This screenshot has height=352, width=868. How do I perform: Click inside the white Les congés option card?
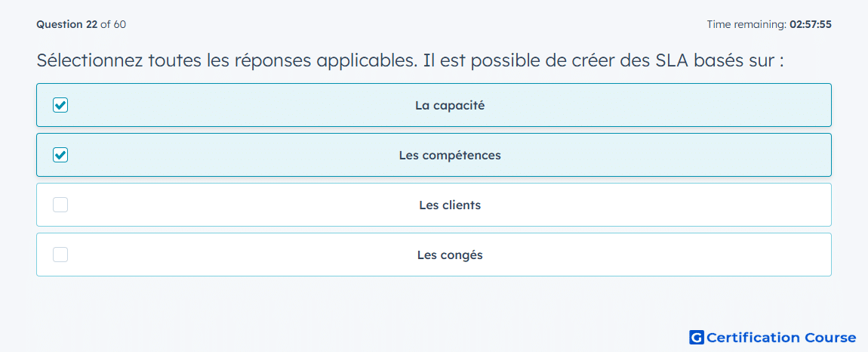point(434,255)
